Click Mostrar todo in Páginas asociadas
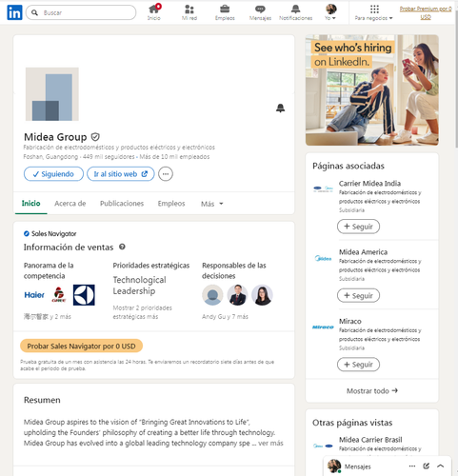 (x=372, y=390)
